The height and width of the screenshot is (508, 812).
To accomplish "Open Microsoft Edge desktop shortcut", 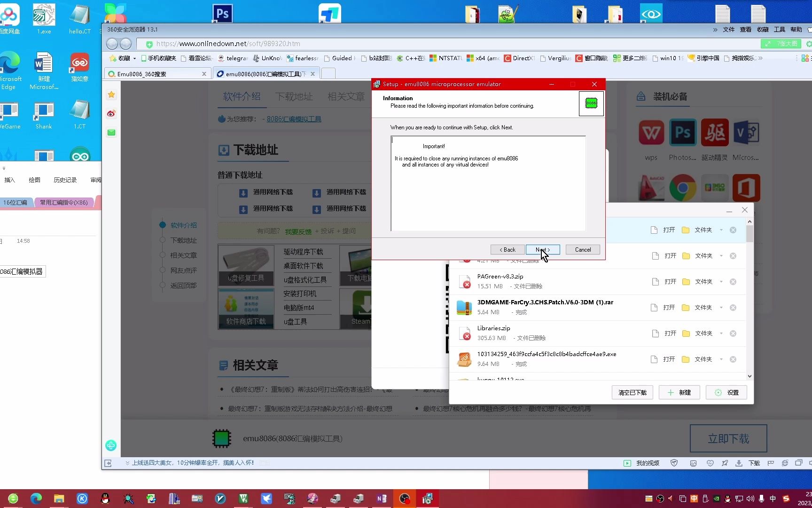I will point(9,71).
